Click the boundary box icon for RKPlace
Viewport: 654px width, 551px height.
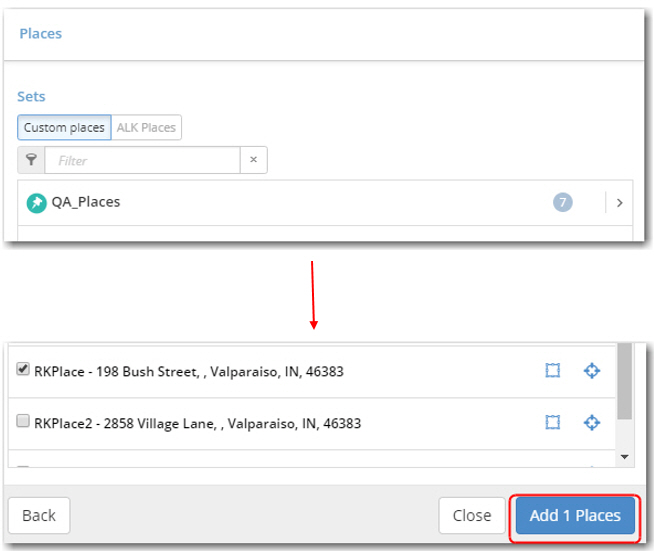553,370
